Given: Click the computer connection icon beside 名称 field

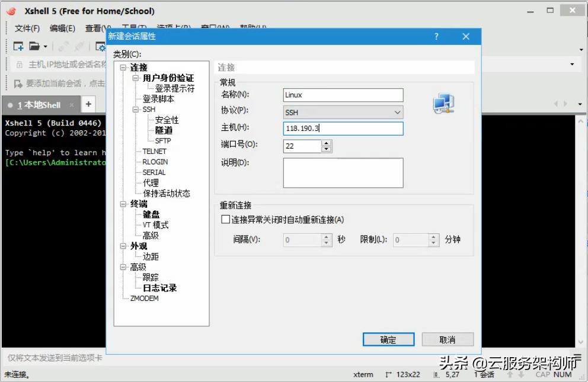Looking at the screenshot, I should point(443,102).
